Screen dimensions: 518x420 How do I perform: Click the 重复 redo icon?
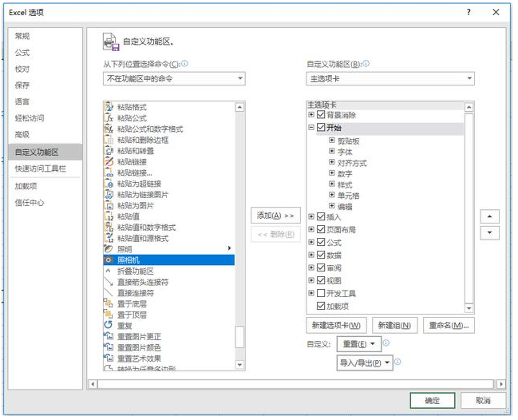[x=109, y=326]
